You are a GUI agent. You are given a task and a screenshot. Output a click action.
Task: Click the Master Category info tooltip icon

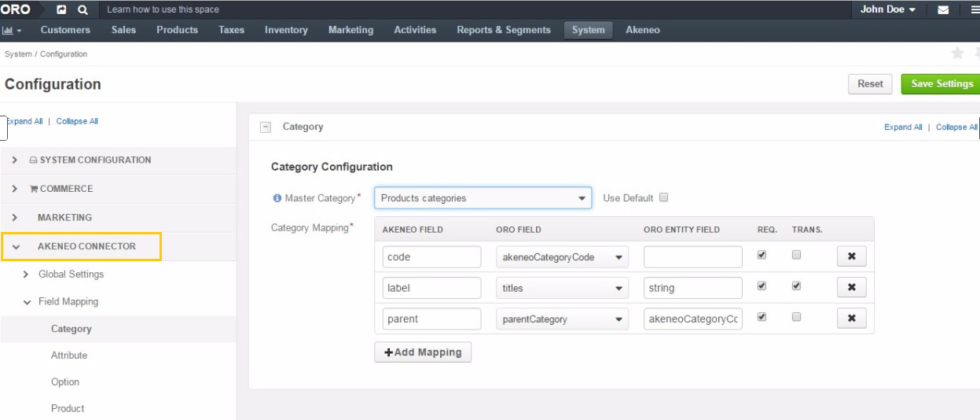277,198
